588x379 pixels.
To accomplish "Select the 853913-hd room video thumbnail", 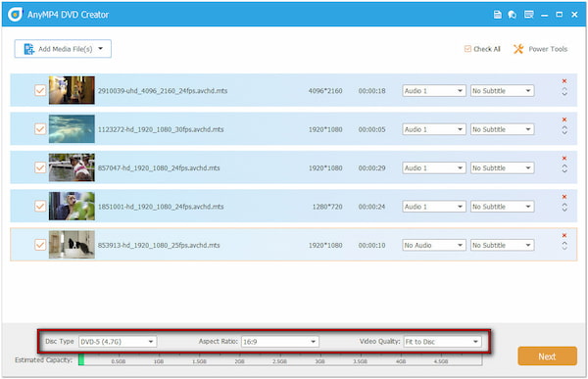I will pyautogui.click(x=72, y=245).
